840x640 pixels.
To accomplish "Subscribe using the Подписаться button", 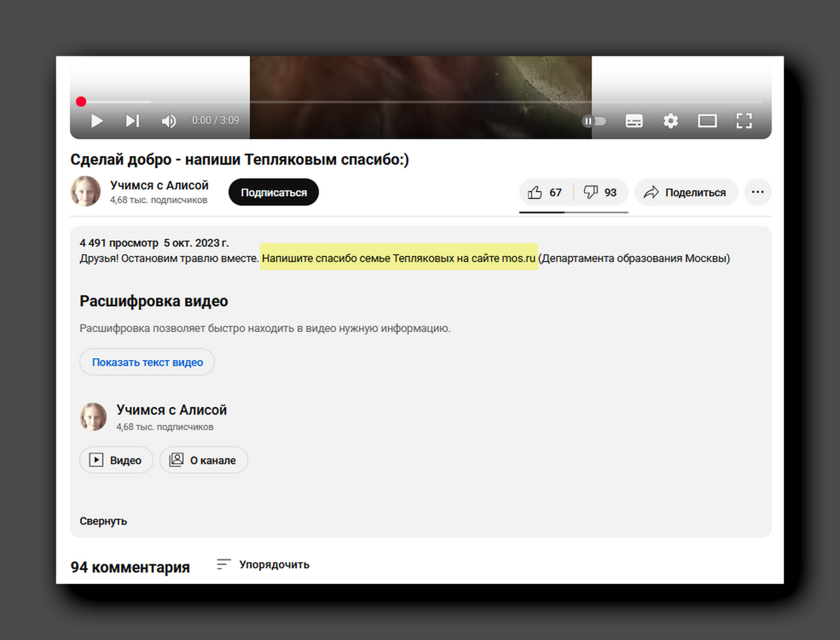I will [x=273, y=191].
